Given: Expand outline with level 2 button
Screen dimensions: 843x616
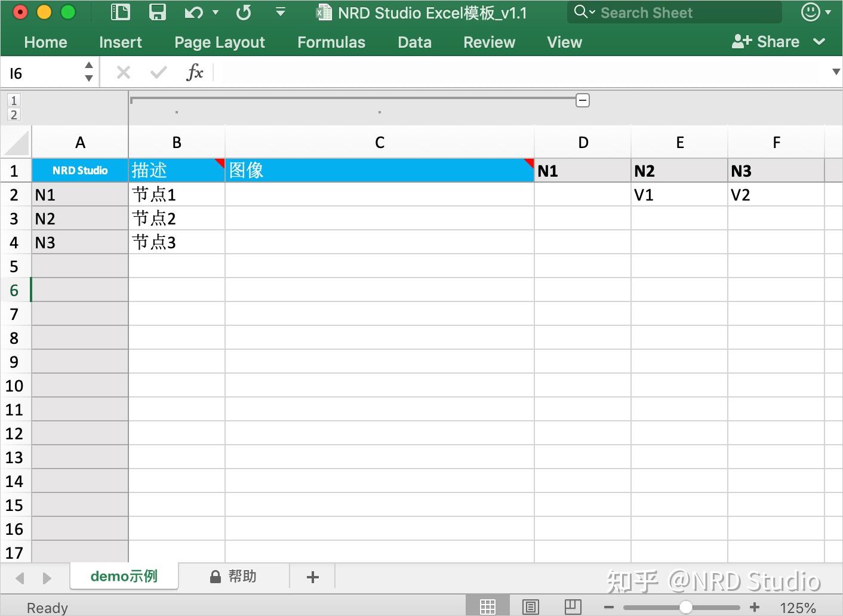Looking at the screenshot, I should coord(14,115).
